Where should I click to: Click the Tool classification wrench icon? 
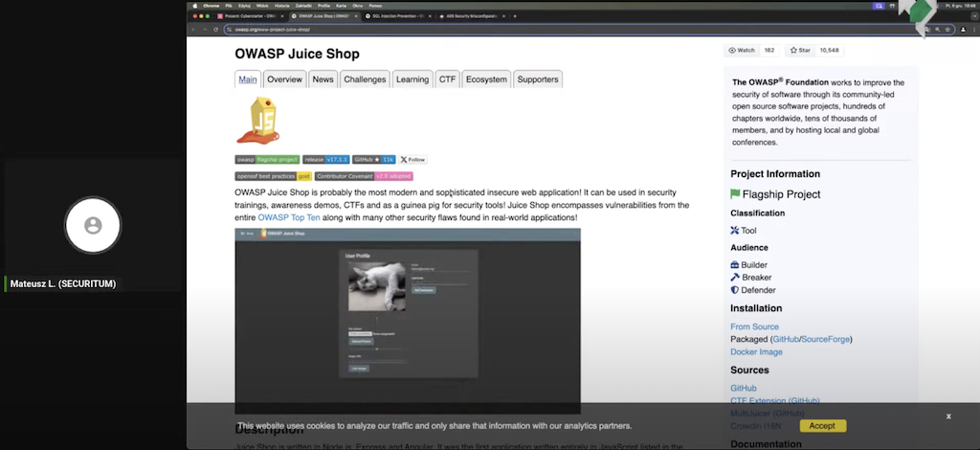735,231
